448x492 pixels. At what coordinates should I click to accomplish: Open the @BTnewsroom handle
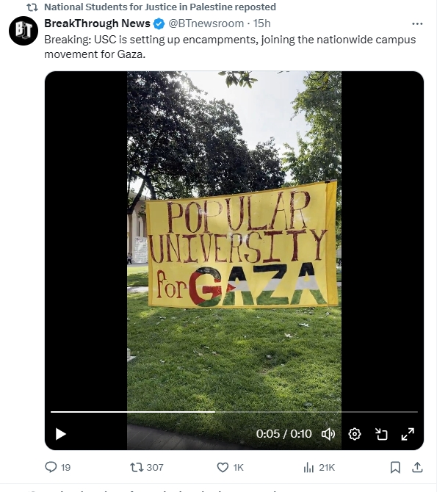[206, 23]
